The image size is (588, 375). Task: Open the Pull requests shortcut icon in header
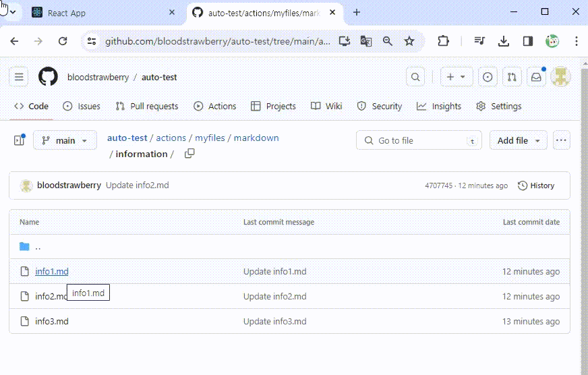coord(512,77)
